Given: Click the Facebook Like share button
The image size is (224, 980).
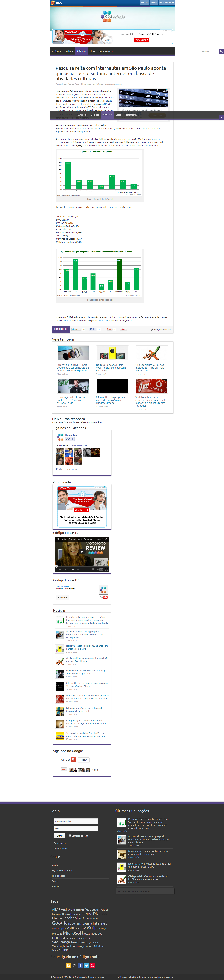Looking at the screenshot, I should (93, 329).
